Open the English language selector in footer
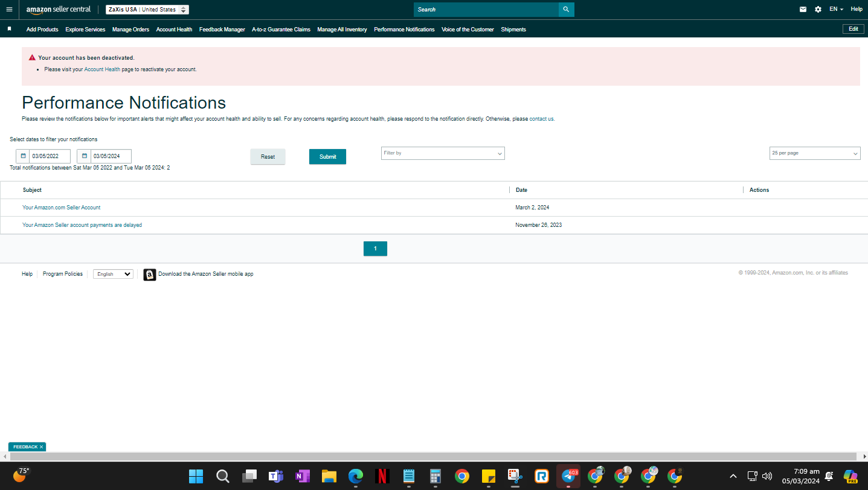Viewport: 868px width, 490px height. [113, 274]
